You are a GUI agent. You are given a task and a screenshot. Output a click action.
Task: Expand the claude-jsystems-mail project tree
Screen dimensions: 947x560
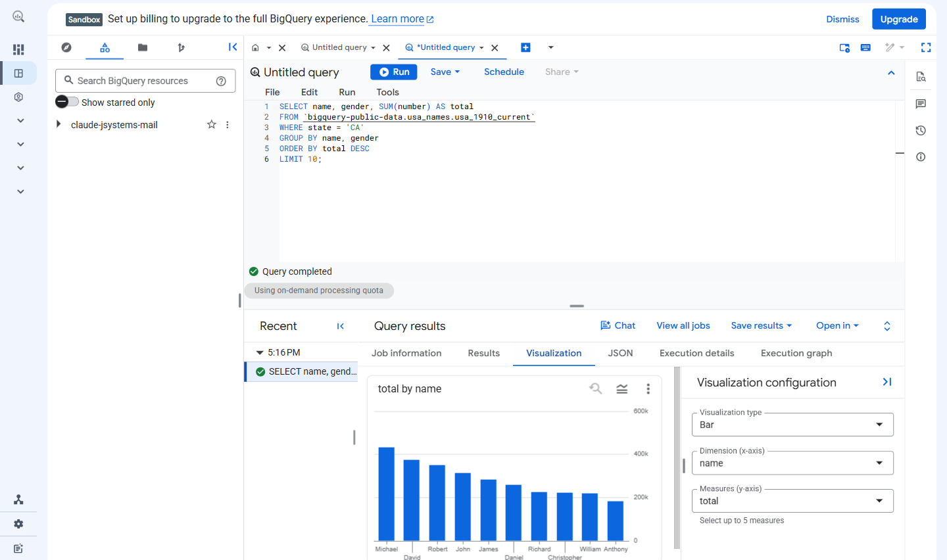59,124
